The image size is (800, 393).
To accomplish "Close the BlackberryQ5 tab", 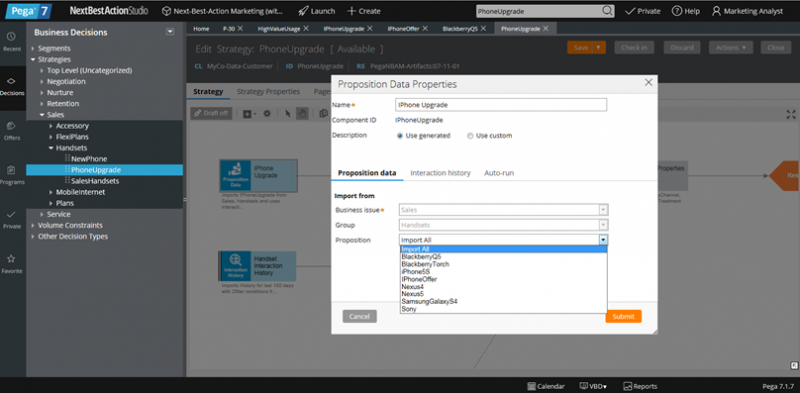I will tap(484, 29).
